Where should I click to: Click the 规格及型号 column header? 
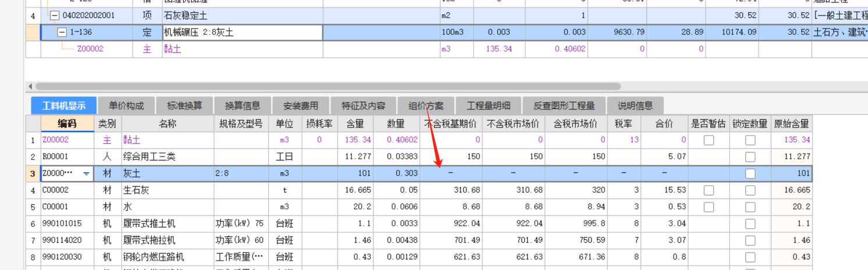(x=241, y=123)
